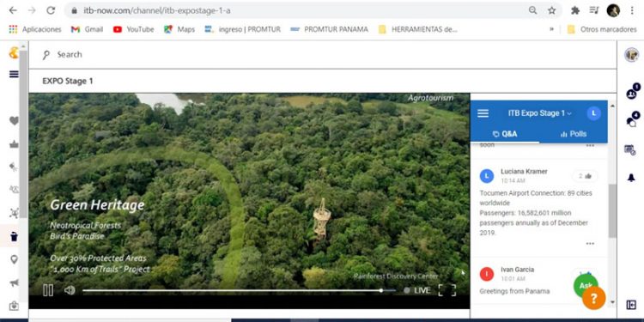
Task: Click the heart favorites icon in left sidebar
Action: tap(14, 121)
